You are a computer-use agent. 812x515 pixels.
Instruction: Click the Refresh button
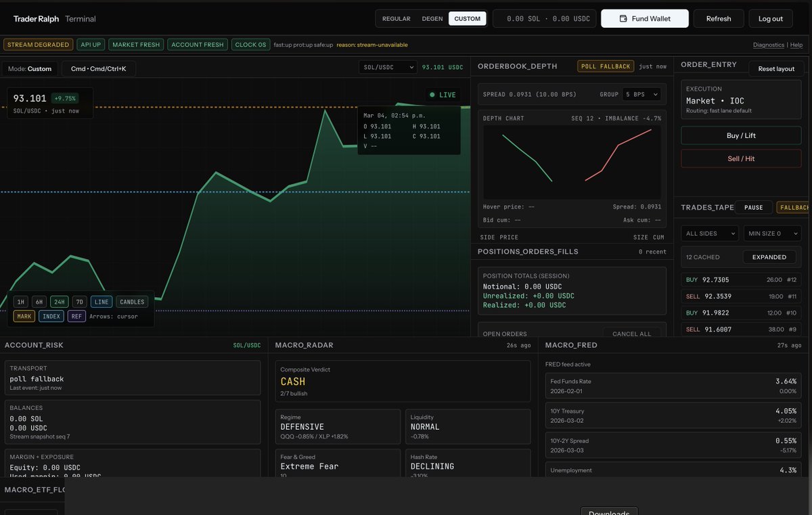[x=719, y=19]
